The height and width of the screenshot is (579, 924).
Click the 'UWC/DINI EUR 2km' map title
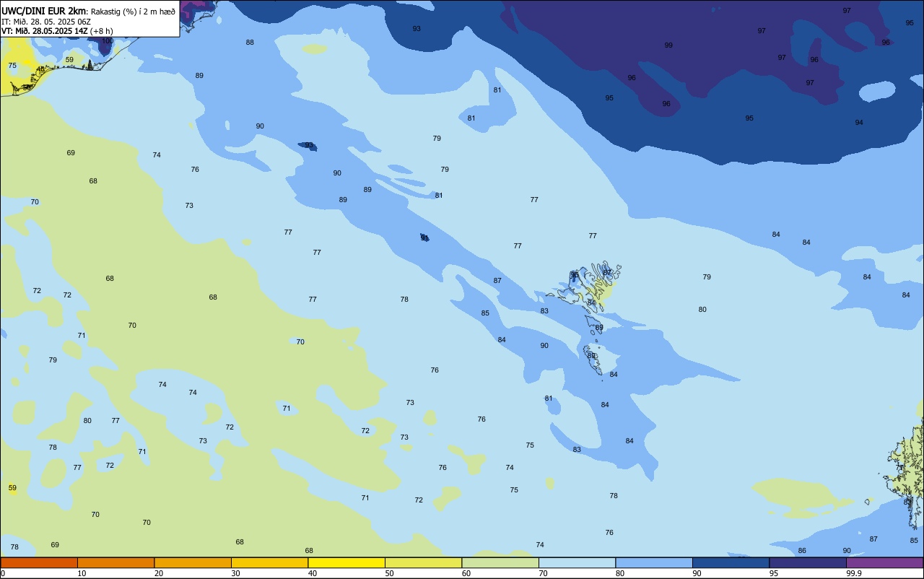tap(43, 11)
